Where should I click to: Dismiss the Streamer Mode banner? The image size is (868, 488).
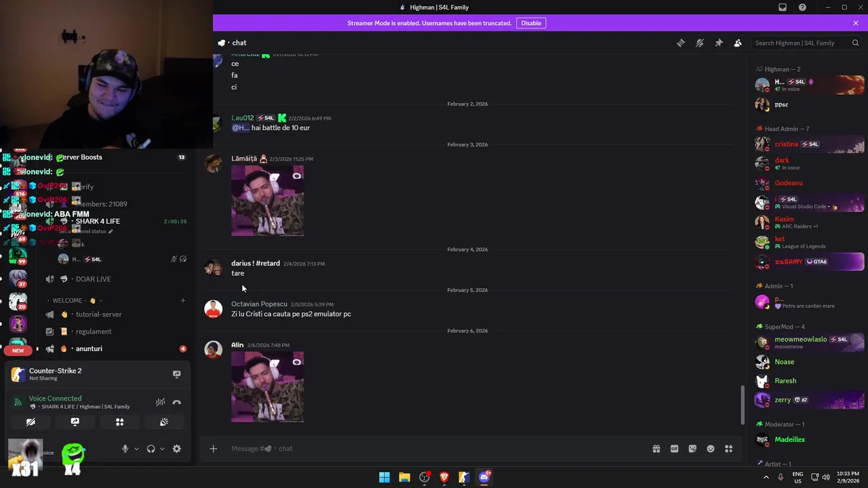pos(856,23)
